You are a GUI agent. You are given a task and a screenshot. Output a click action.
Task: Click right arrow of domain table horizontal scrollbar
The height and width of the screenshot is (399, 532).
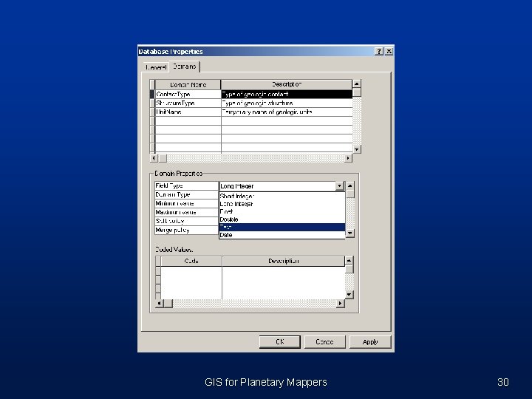pyautogui.click(x=348, y=158)
